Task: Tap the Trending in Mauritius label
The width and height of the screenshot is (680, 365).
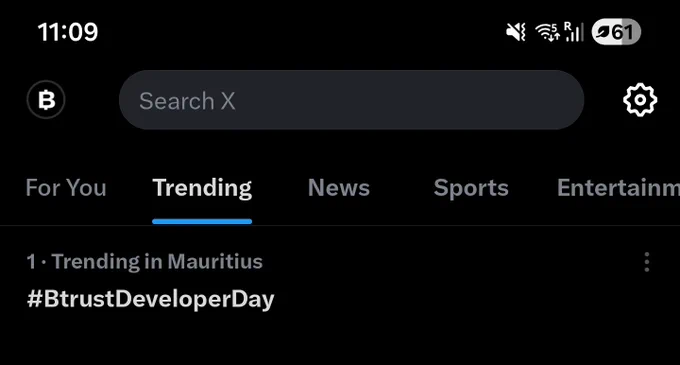Action: [x=157, y=261]
